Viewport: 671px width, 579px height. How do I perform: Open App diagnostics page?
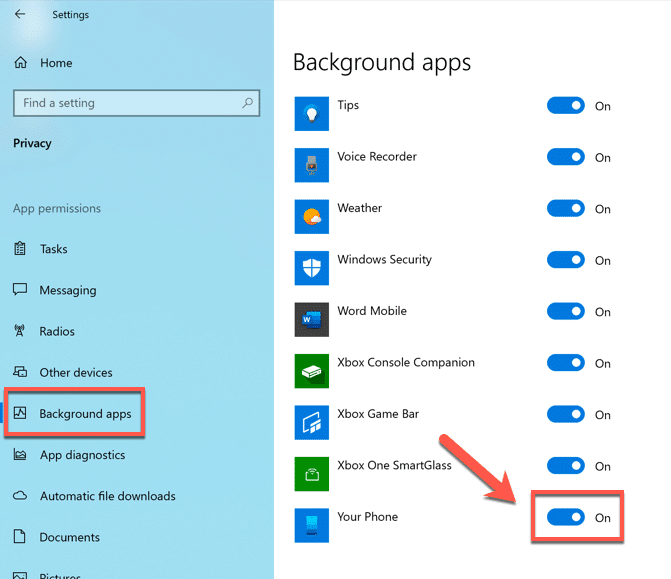(83, 455)
